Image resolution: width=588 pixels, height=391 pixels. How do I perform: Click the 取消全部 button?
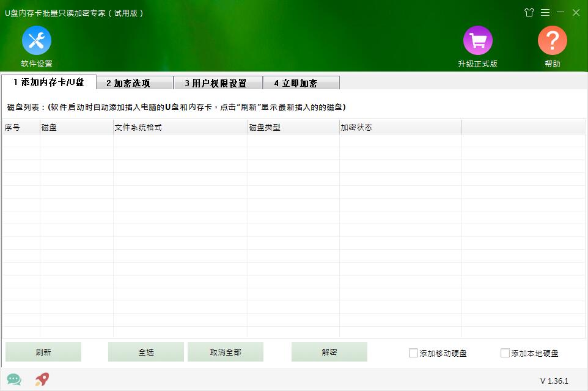226,352
